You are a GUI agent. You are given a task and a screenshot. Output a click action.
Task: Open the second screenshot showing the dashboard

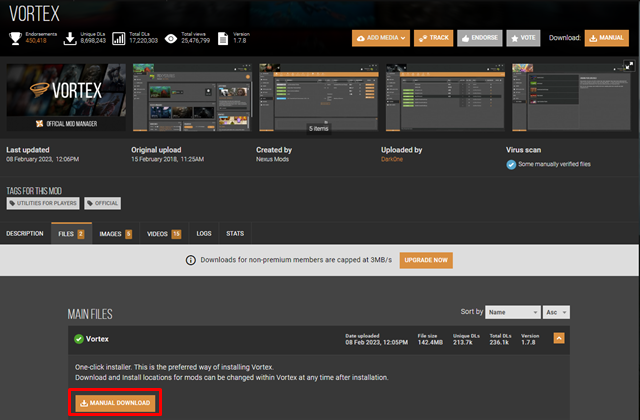(x=192, y=97)
